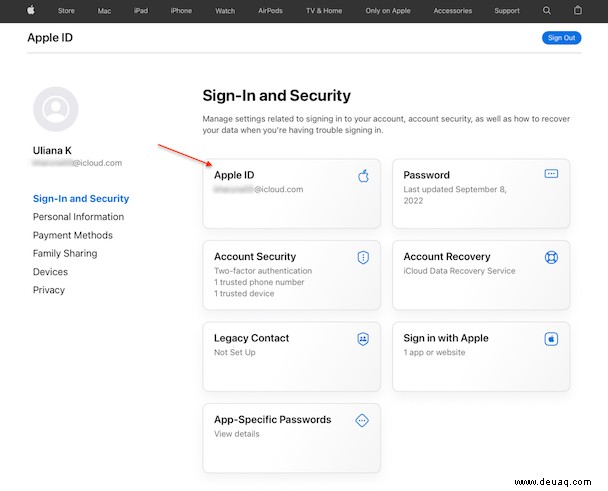Open the Legacy Contact card title
Viewport: 608px width, 491px height.
click(x=252, y=338)
